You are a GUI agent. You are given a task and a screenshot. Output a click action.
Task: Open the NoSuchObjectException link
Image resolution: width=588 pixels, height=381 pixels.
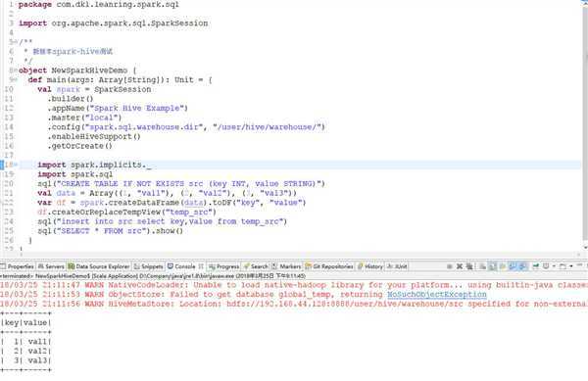[437, 295]
